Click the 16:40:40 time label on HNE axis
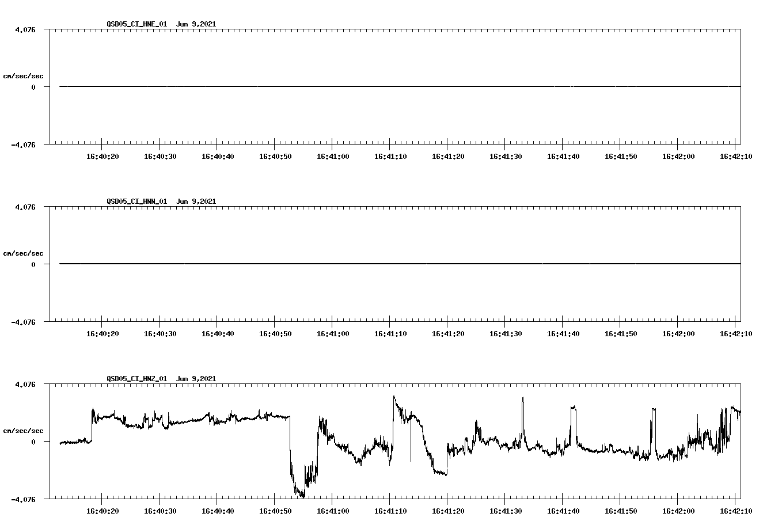The width and height of the screenshot is (782, 532). pos(218,157)
